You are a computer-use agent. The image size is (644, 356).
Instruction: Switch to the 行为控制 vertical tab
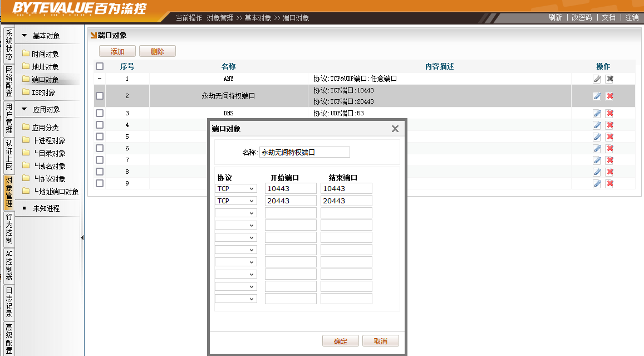point(9,228)
